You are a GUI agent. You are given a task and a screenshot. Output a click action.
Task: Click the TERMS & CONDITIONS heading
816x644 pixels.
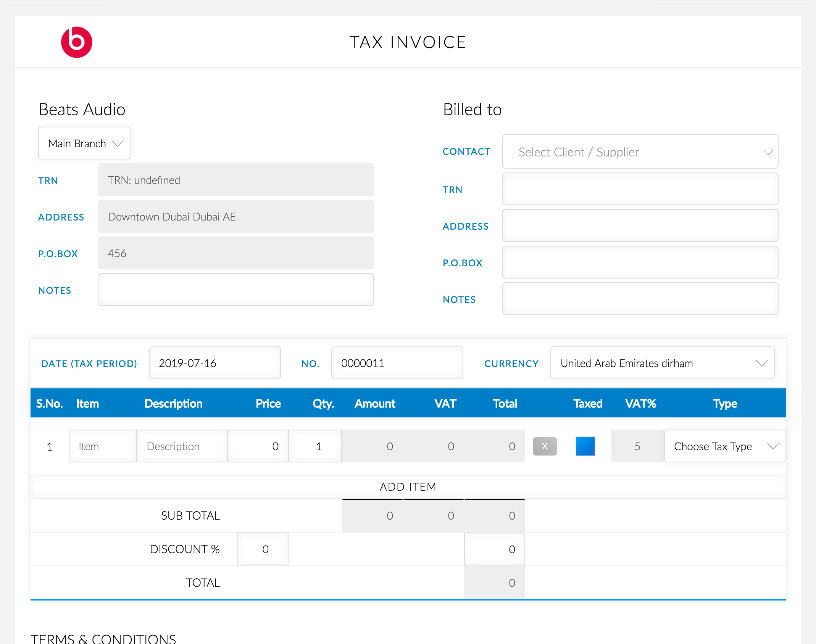pos(103,639)
